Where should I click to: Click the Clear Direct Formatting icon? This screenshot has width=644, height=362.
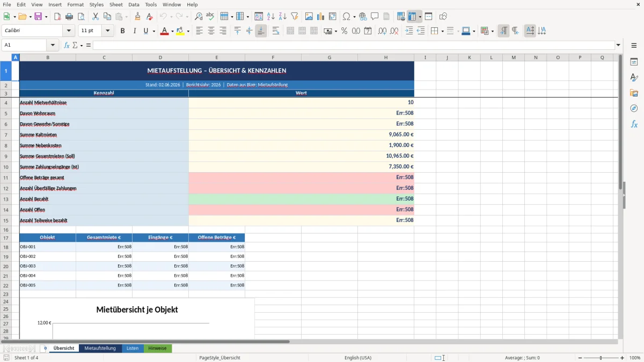[149, 17]
